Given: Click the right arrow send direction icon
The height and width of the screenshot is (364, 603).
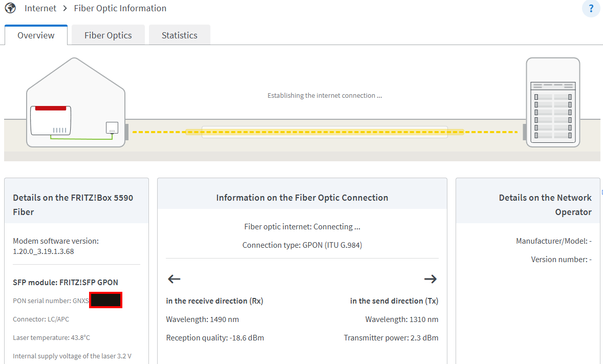Looking at the screenshot, I should pyautogui.click(x=430, y=279).
